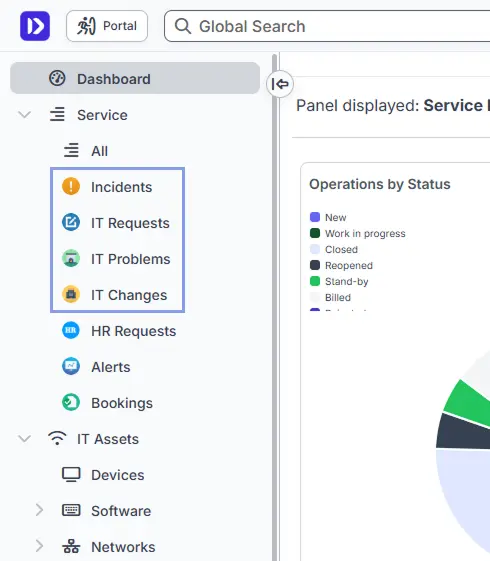490x561 pixels.
Task: Collapse the Service section chevron
Action: [x=25, y=115]
